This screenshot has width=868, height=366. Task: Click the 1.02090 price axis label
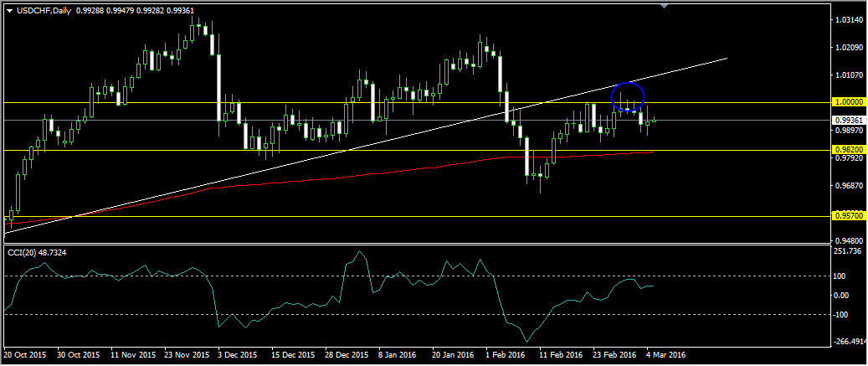tap(850, 48)
